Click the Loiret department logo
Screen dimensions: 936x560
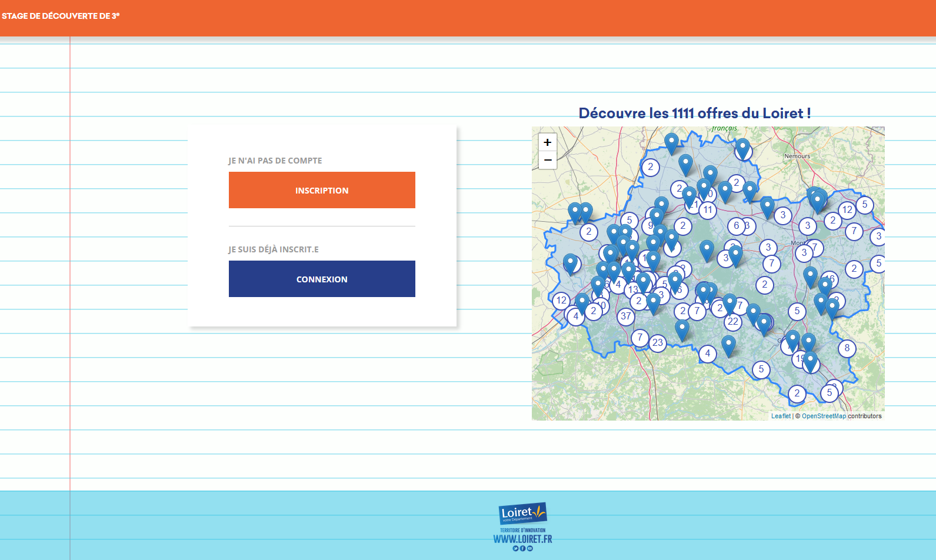(522, 514)
